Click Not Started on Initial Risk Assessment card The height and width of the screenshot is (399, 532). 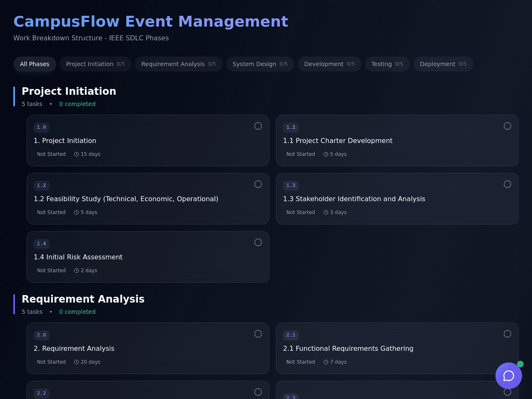tap(51, 271)
